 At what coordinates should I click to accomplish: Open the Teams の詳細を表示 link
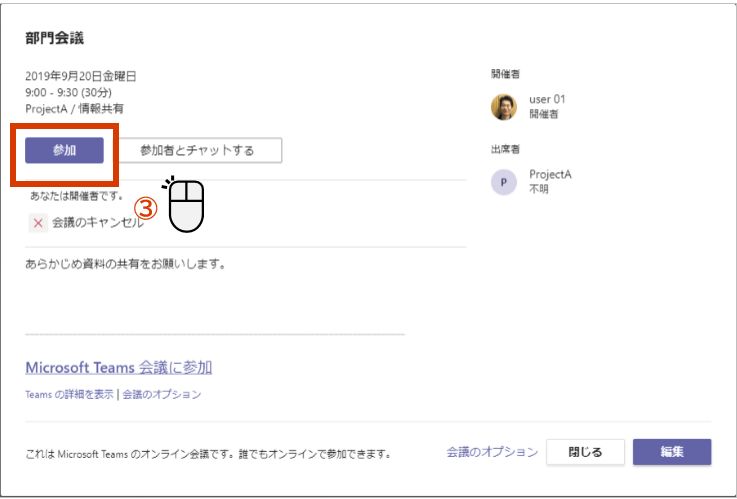tap(69, 395)
